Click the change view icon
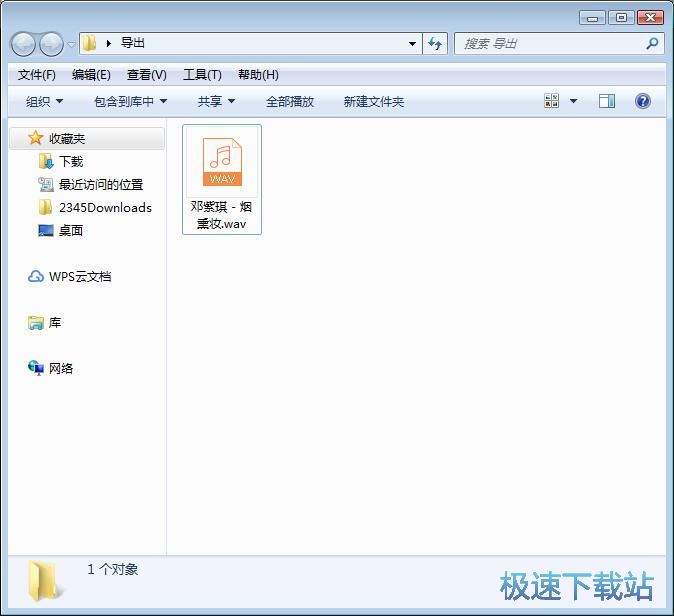The height and width of the screenshot is (616, 674). click(x=551, y=101)
